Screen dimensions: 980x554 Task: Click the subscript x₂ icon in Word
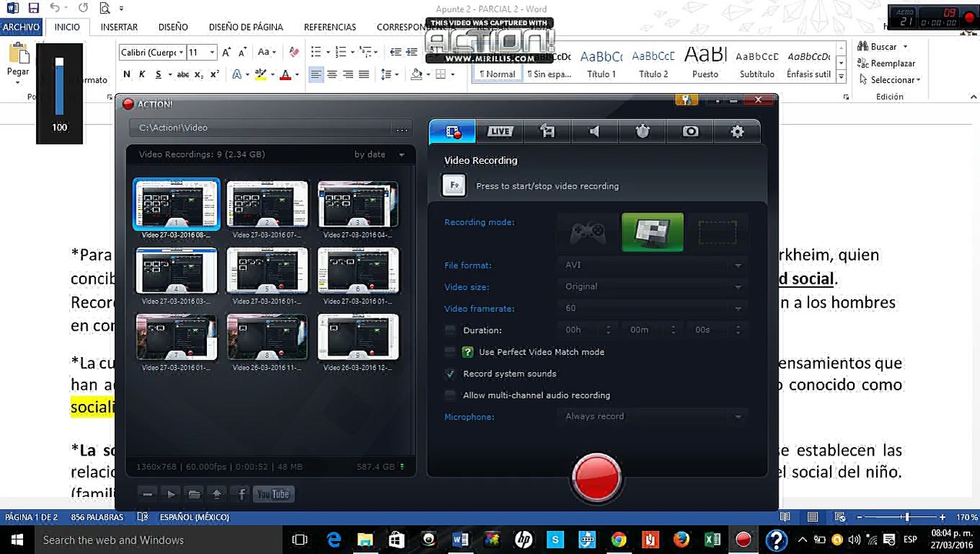coord(198,75)
